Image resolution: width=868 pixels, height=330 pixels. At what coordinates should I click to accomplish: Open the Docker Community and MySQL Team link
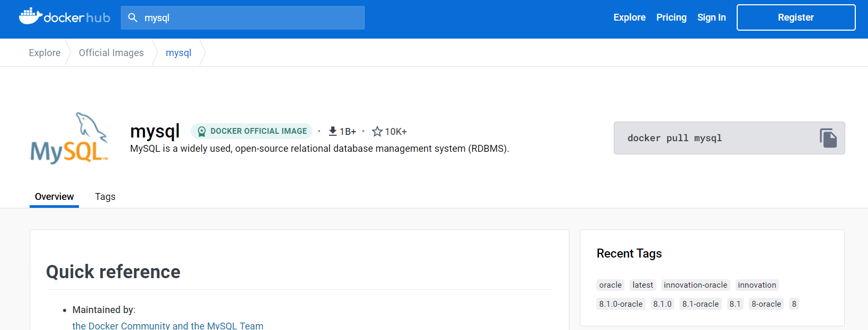pyautogui.click(x=168, y=325)
